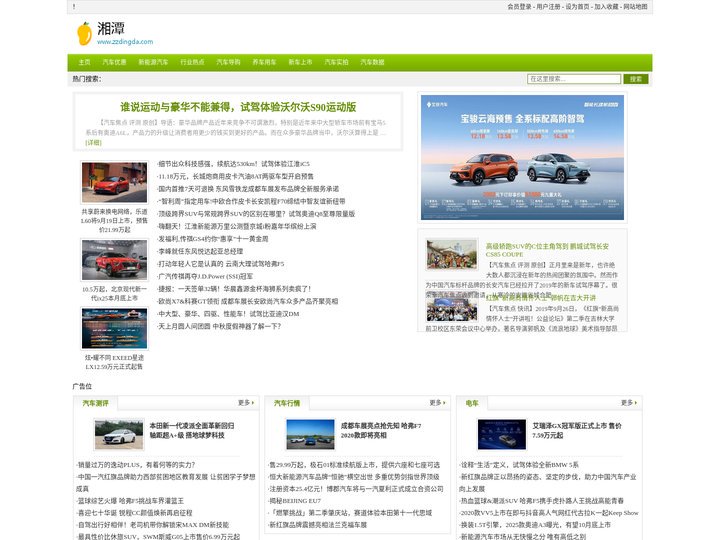Open the 红旗 lecture event thumbnail

pyautogui.click(x=452, y=309)
